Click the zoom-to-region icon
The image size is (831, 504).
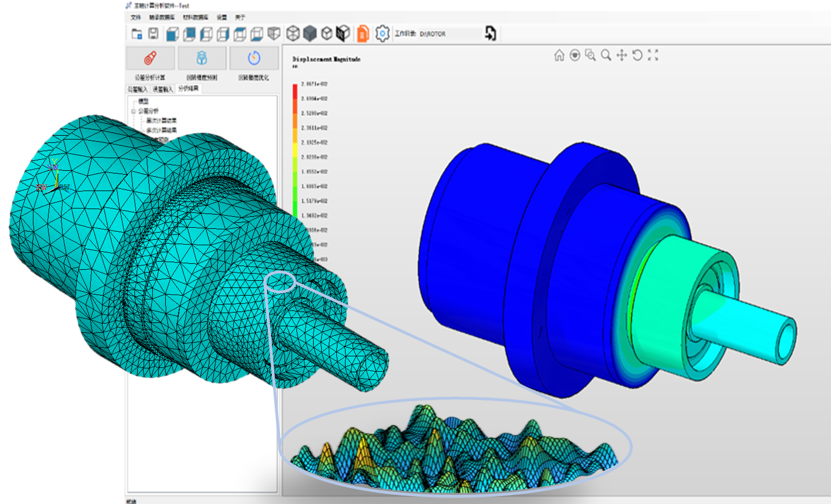[x=591, y=55]
